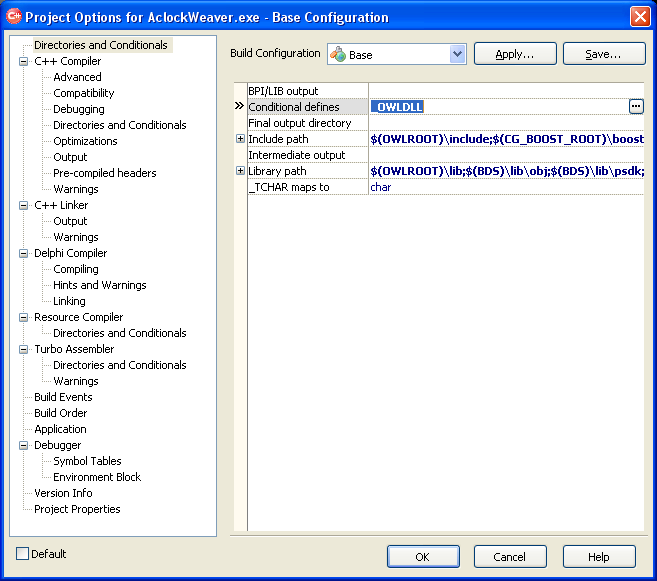Screen dimensions: 657x581
Task: Open the Application page
Action: [60, 429]
